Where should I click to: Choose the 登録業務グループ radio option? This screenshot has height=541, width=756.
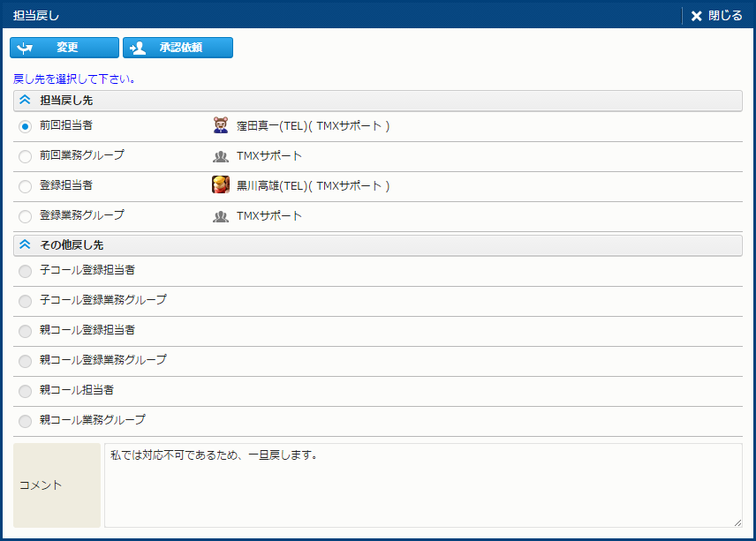pos(25,216)
